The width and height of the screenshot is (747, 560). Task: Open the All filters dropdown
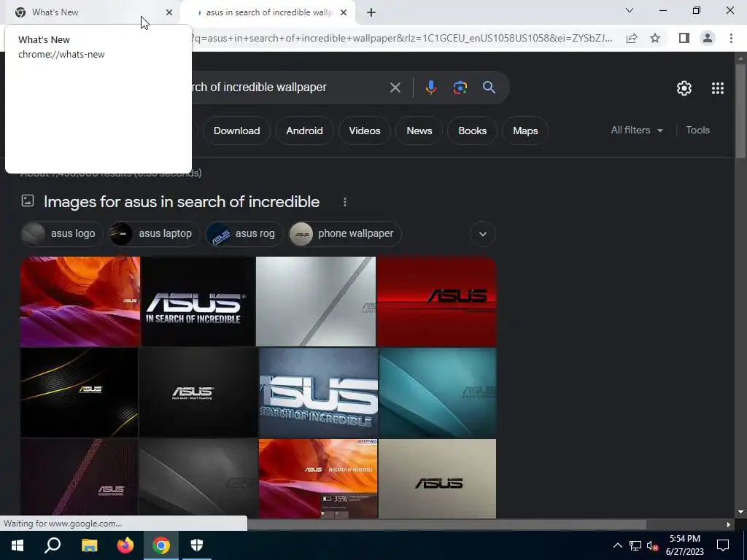click(x=637, y=130)
